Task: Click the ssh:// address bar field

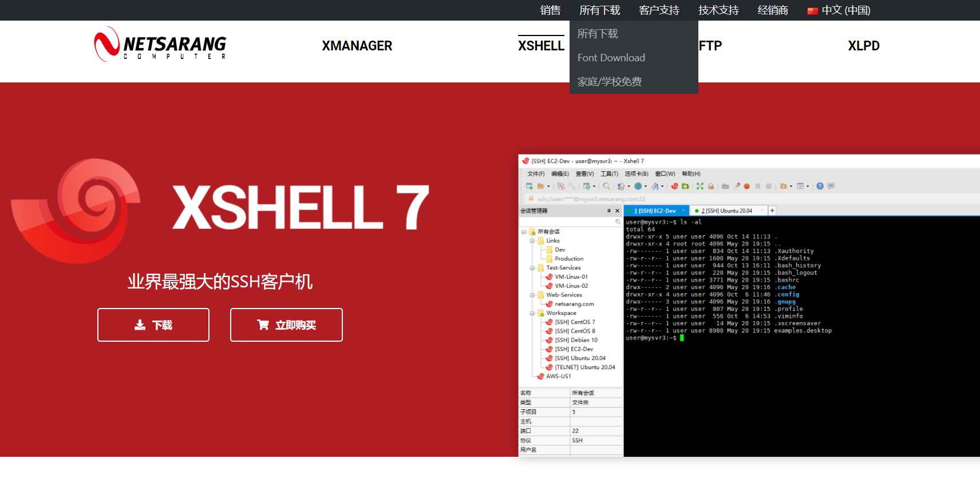Action: point(752,199)
